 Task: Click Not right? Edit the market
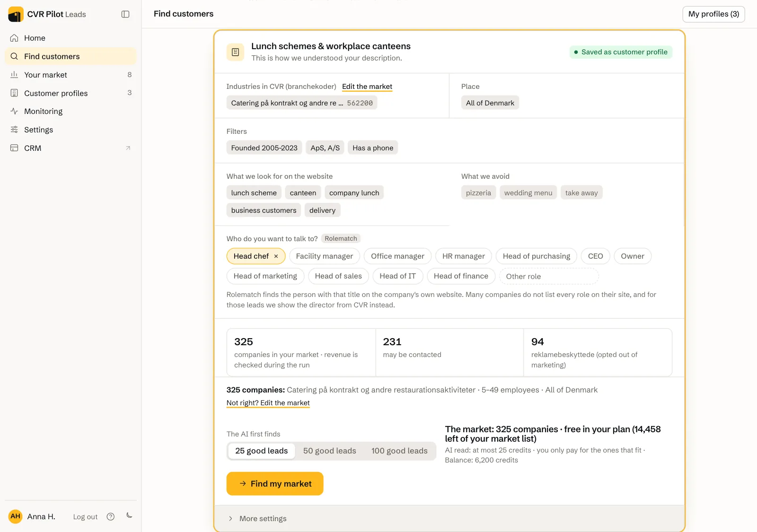[268, 403]
